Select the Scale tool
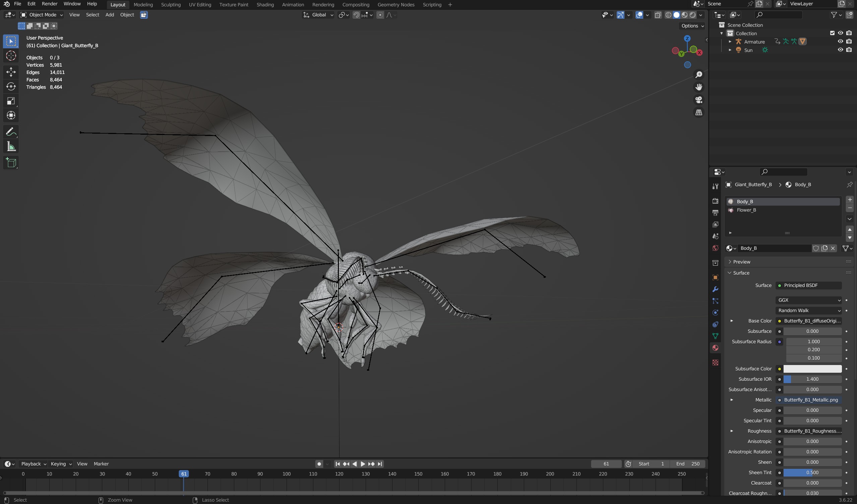The width and height of the screenshot is (857, 504). coord(11,101)
